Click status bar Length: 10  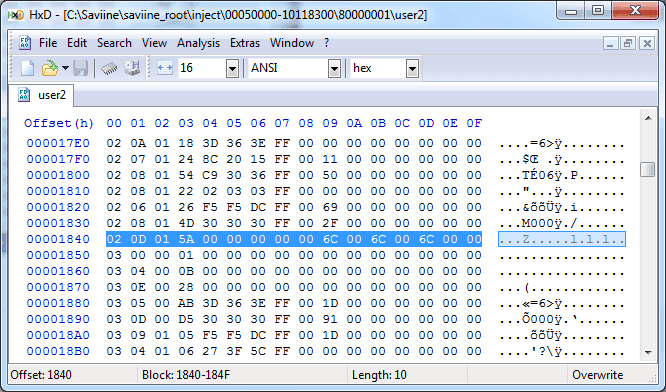point(379,375)
